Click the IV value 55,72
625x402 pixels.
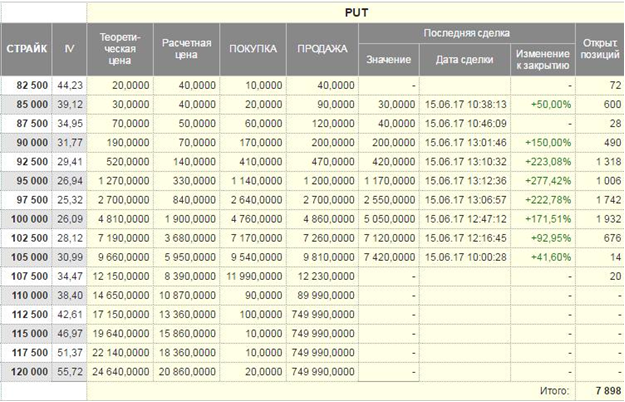point(68,370)
